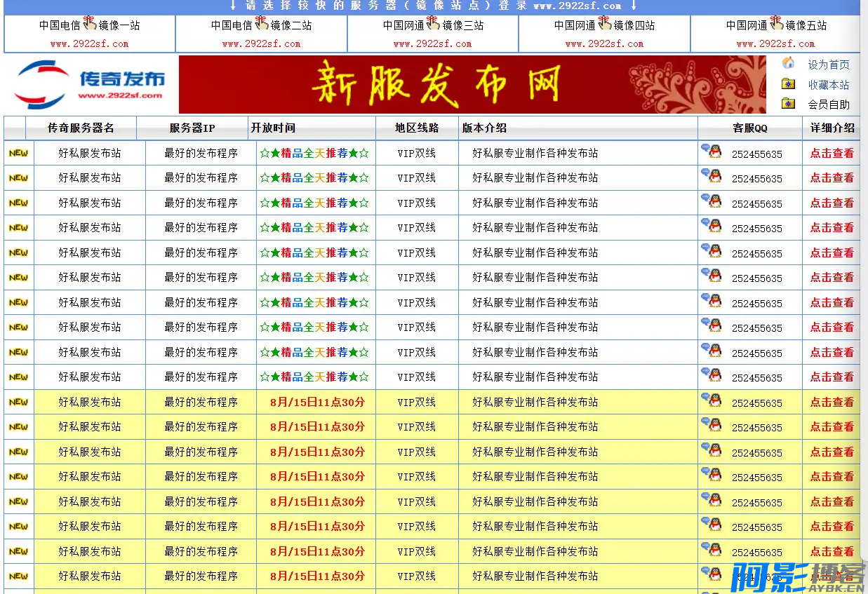The image size is (868, 594).
Task: Click the 传奇发布 site logo
Action: coord(89,84)
